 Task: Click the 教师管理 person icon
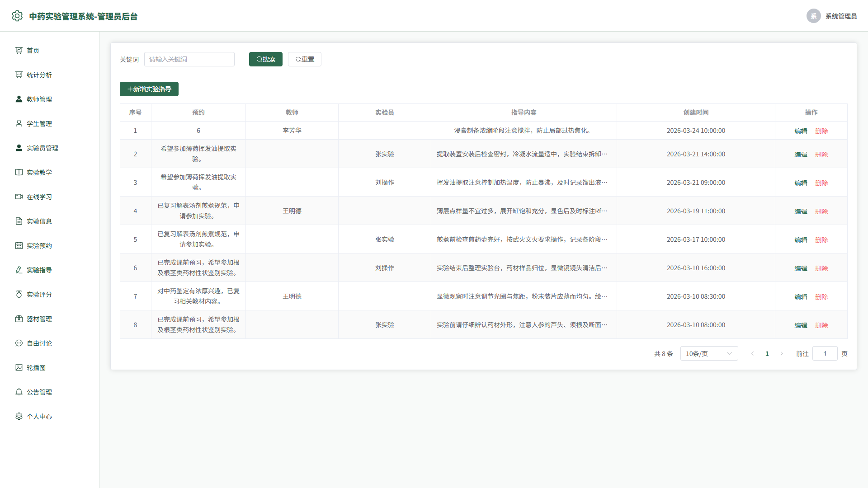[x=19, y=99]
